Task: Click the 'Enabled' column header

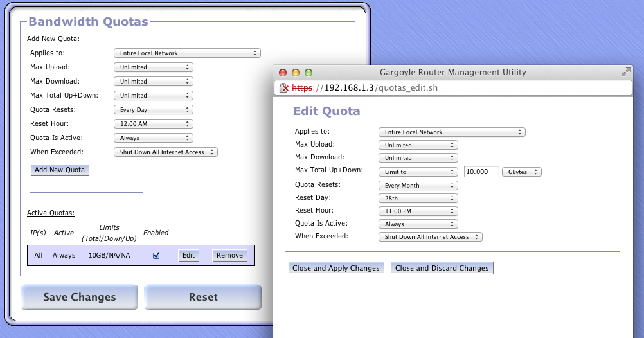Action: click(156, 233)
